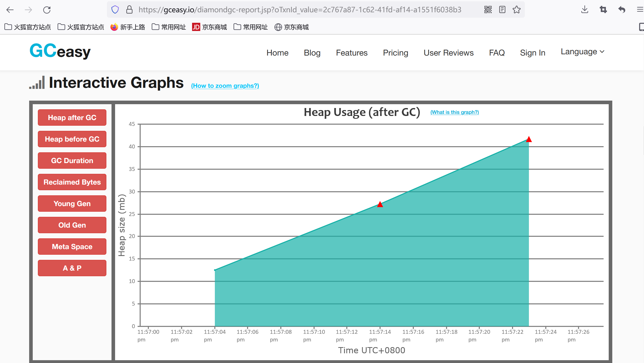
Task: Show the Meta Space graph
Action: [72, 247]
